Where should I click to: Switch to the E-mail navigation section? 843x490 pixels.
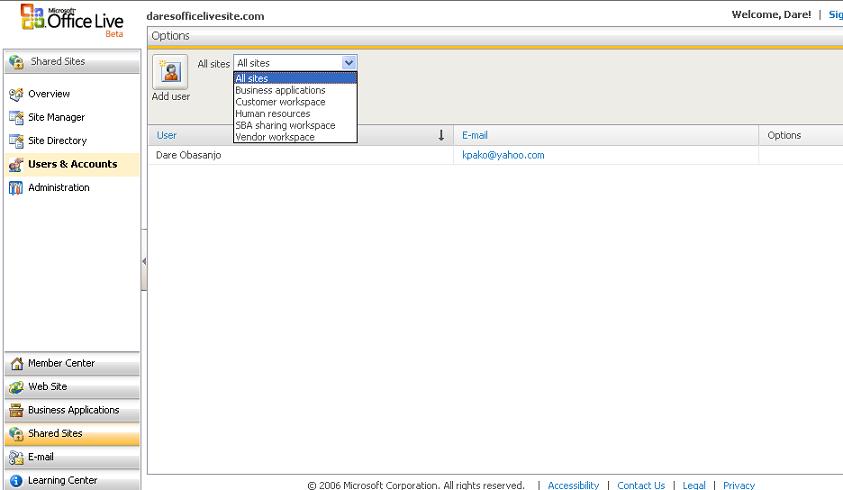[41, 457]
